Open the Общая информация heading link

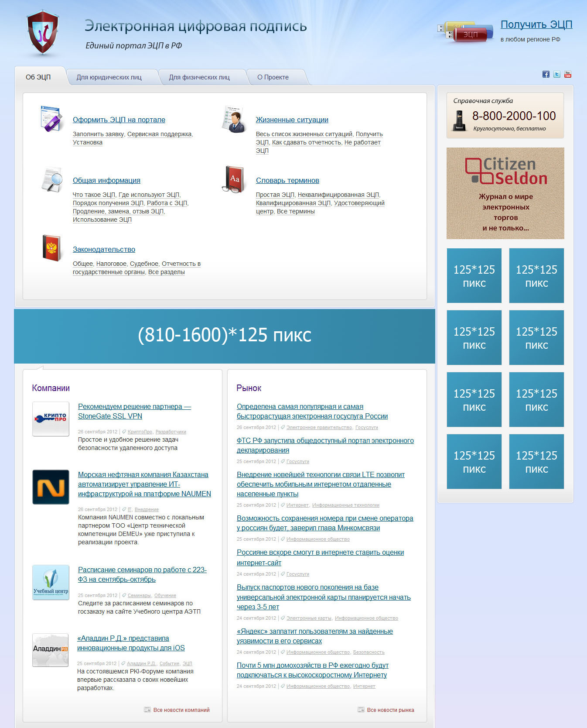(106, 180)
